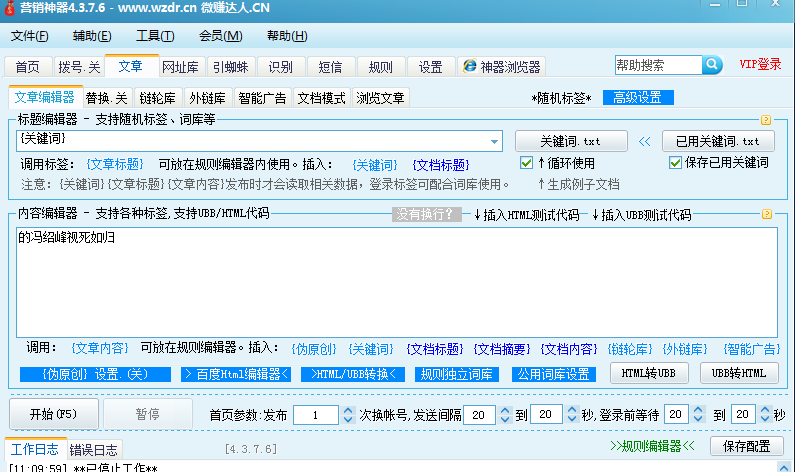The width and height of the screenshot is (800, 472).
Task: Open the 工具(T) menu
Action: click(x=155, y=37)
